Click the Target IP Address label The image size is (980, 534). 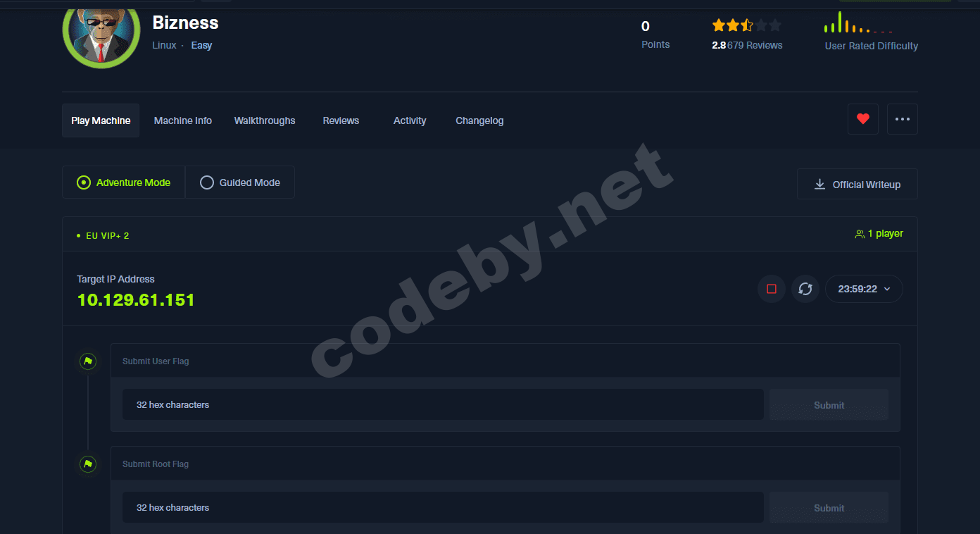tap(115, 279)
